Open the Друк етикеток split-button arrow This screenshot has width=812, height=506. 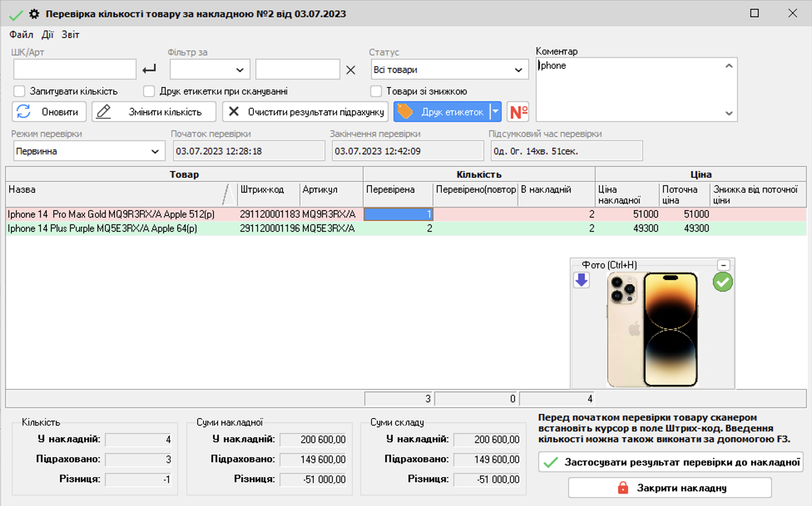click(x=495, y=112)
